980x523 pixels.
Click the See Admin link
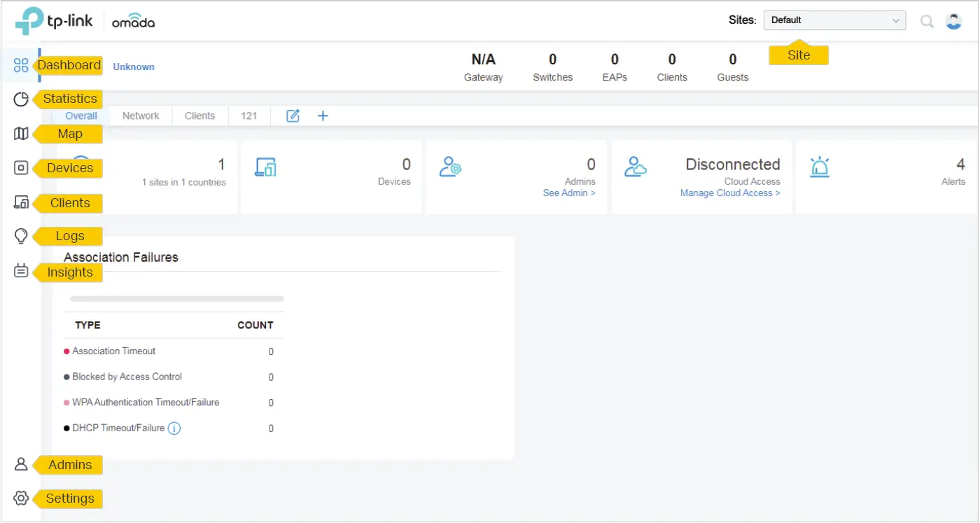pyautogui.click(x=569, y=193)
